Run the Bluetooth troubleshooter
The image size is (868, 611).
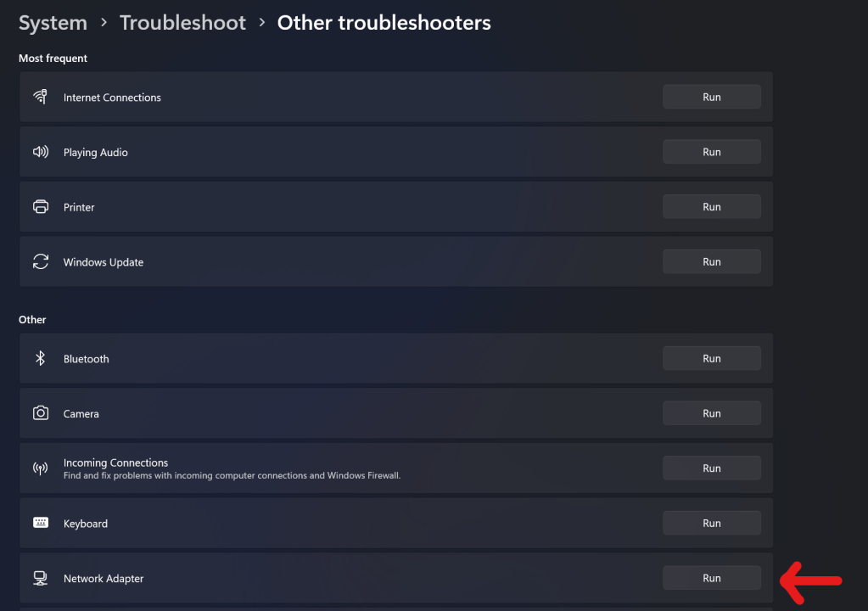point(711,358)
